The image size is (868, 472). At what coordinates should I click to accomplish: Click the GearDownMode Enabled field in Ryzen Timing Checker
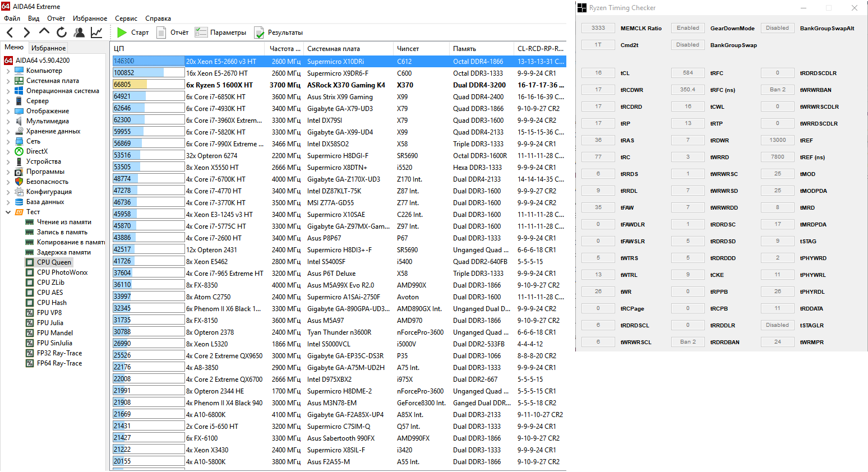point(688,28)
